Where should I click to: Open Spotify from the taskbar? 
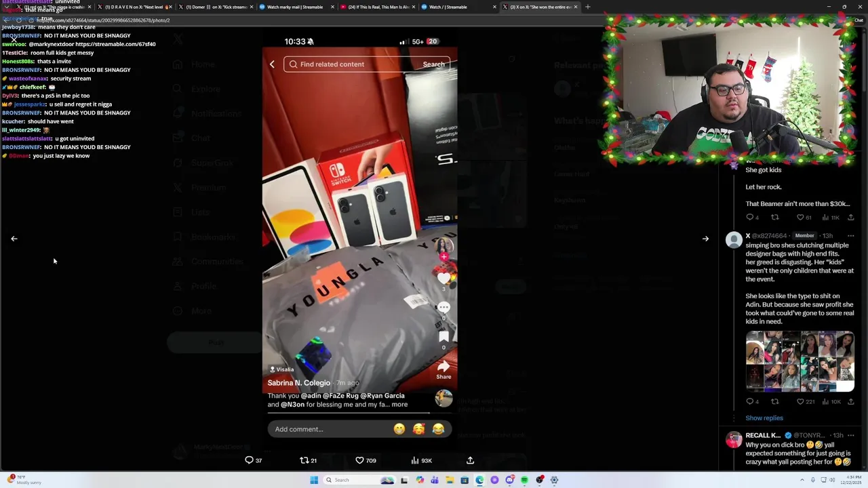click(x=524, y=480)
